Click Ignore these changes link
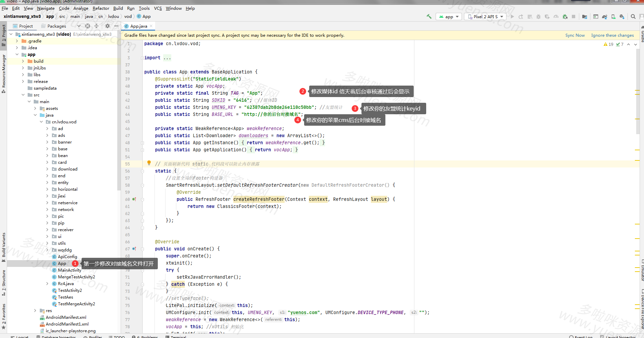The height and width of the screenshot is (338, 644). point(612,35)
